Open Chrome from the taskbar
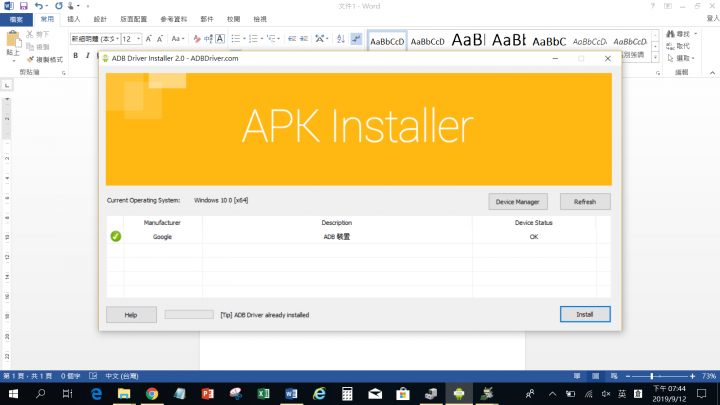720x405 pixels. tap(152, 394)
